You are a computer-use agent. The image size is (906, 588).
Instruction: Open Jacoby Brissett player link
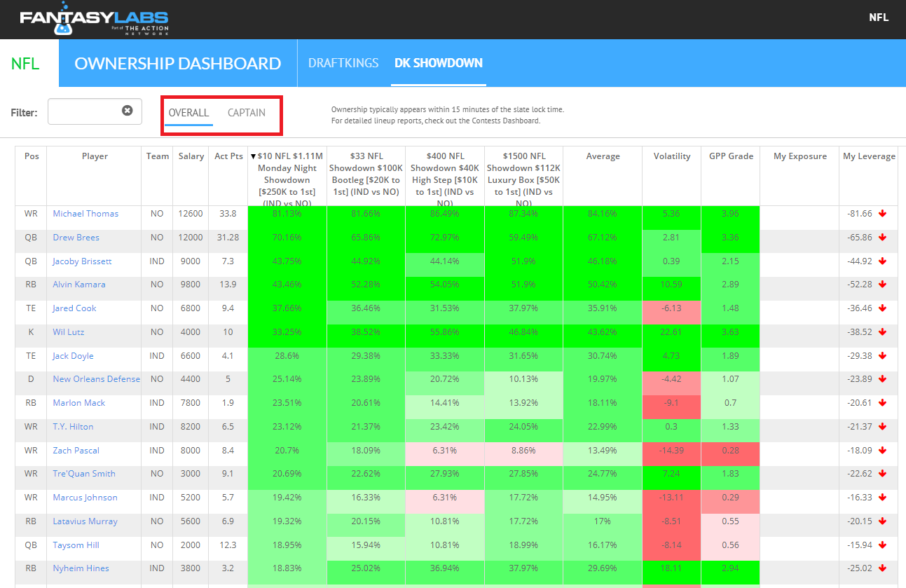tap(82, 261)
